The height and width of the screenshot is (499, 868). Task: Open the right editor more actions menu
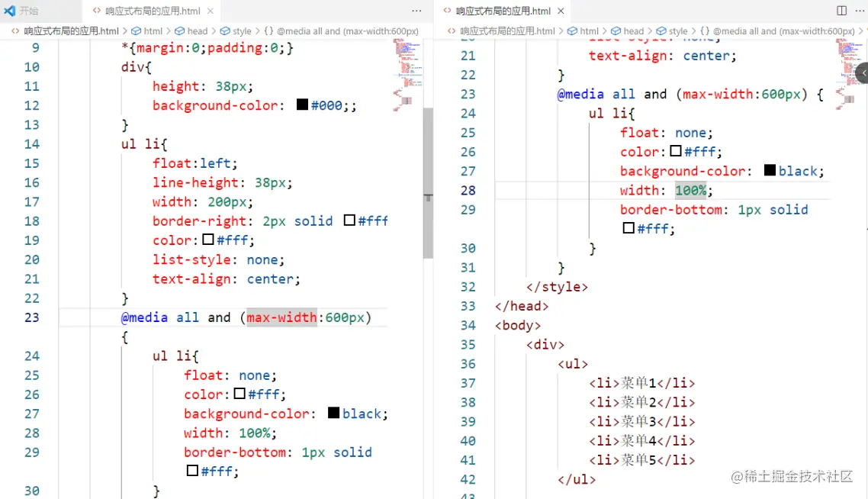click(x=860, y=11)
